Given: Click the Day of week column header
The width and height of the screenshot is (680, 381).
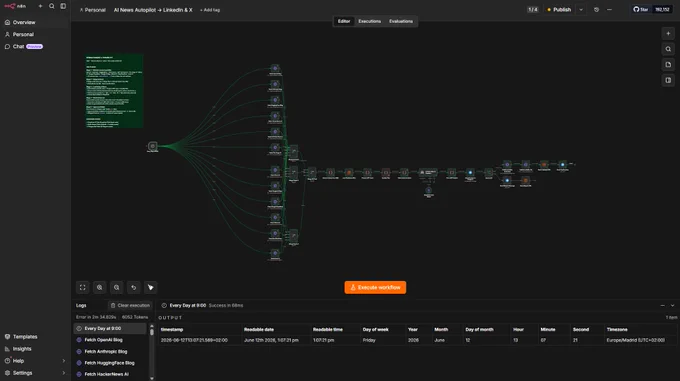Looking at the screenshot, I should (x=376, y=329).
